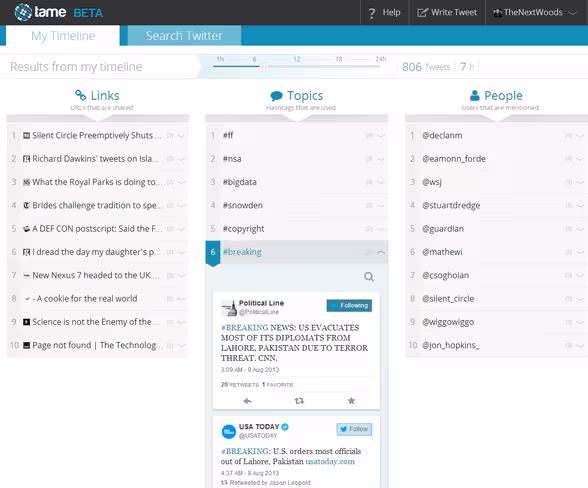Click the TheNextWoods profile avatar
This screenshot has width=588, height=488.
[498, 13]
